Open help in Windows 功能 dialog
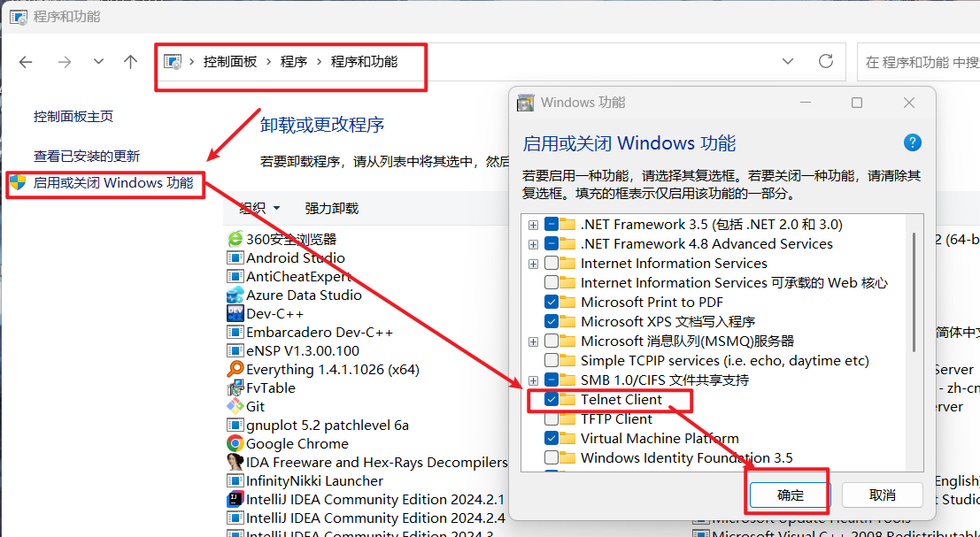 (913, 143)
